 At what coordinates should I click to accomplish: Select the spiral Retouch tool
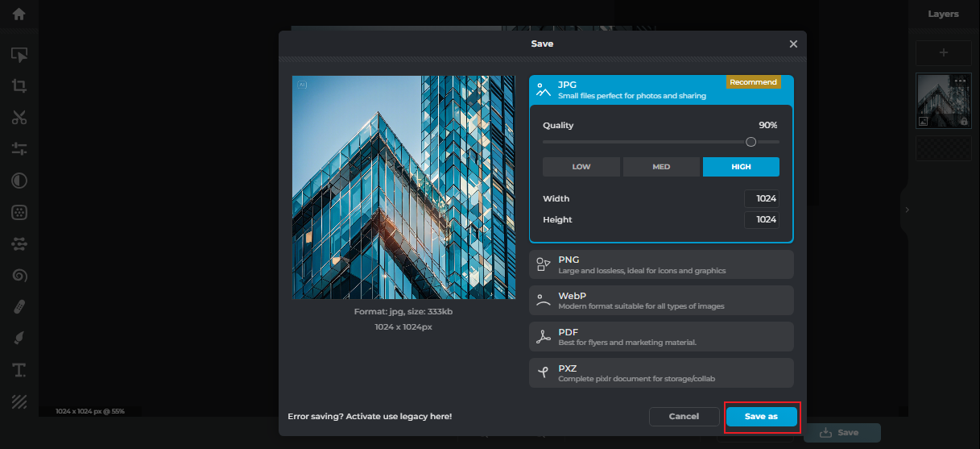[19, 276]
